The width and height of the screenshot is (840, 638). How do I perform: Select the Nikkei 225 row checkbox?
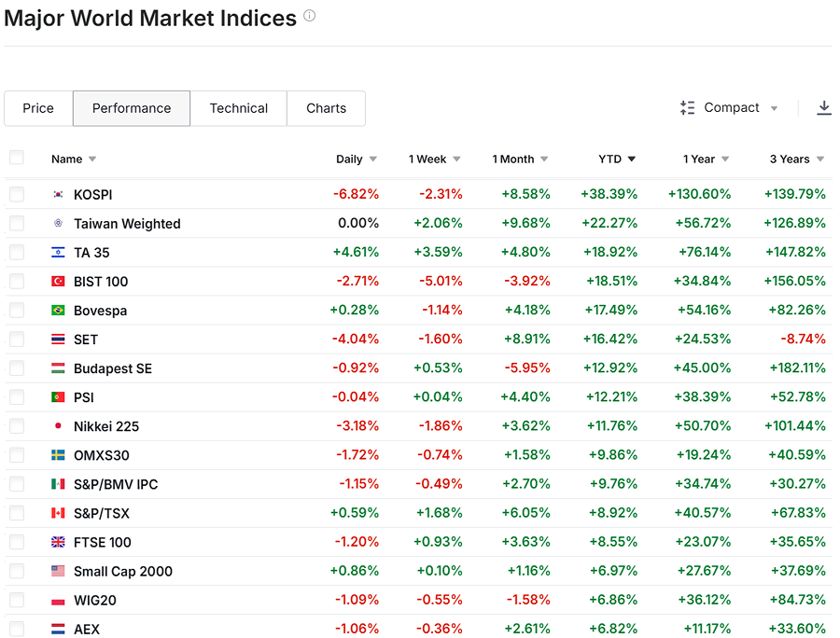(16, 426)
